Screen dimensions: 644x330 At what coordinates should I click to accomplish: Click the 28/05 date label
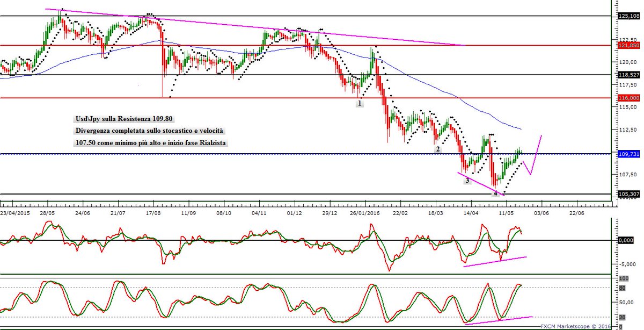tap(47, 213)
